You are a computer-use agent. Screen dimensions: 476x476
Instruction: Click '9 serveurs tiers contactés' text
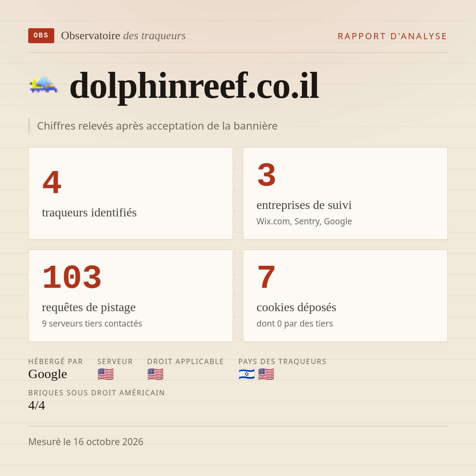[x=92, y=324]
